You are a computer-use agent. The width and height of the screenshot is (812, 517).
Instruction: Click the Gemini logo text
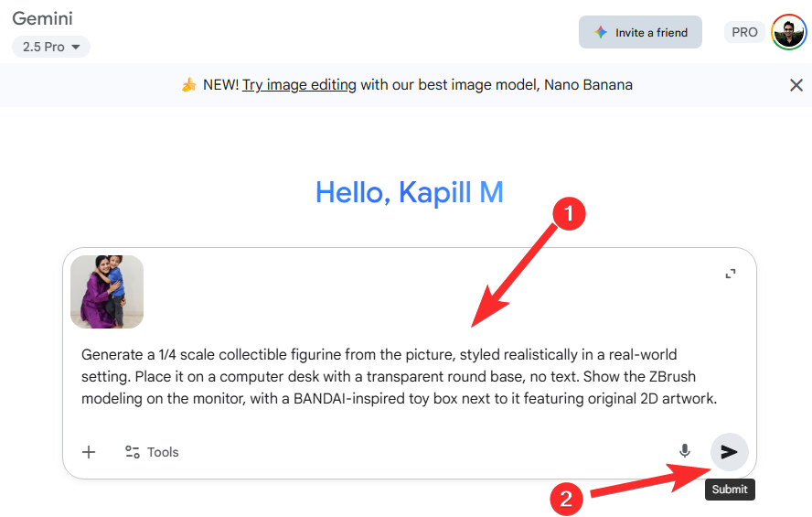pyautogui.click(x=42, y=18)
